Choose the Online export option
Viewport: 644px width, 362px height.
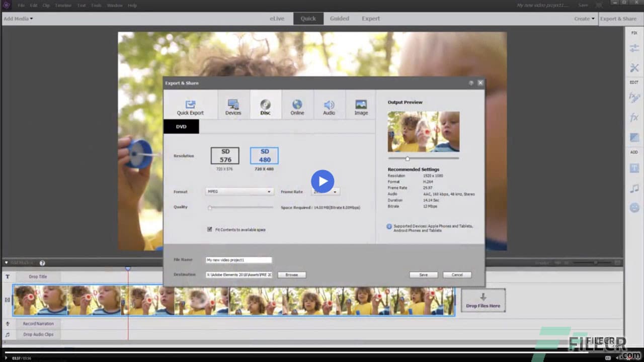click(x=297, y=106)
